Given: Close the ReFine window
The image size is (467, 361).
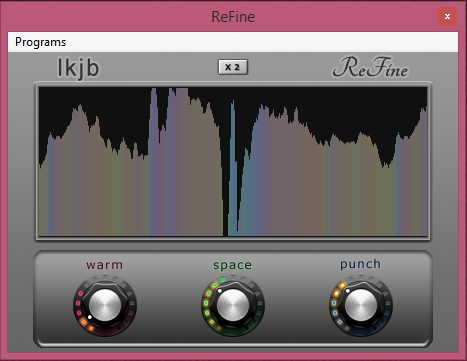Looking at the screenshot, I should point(447,16).
